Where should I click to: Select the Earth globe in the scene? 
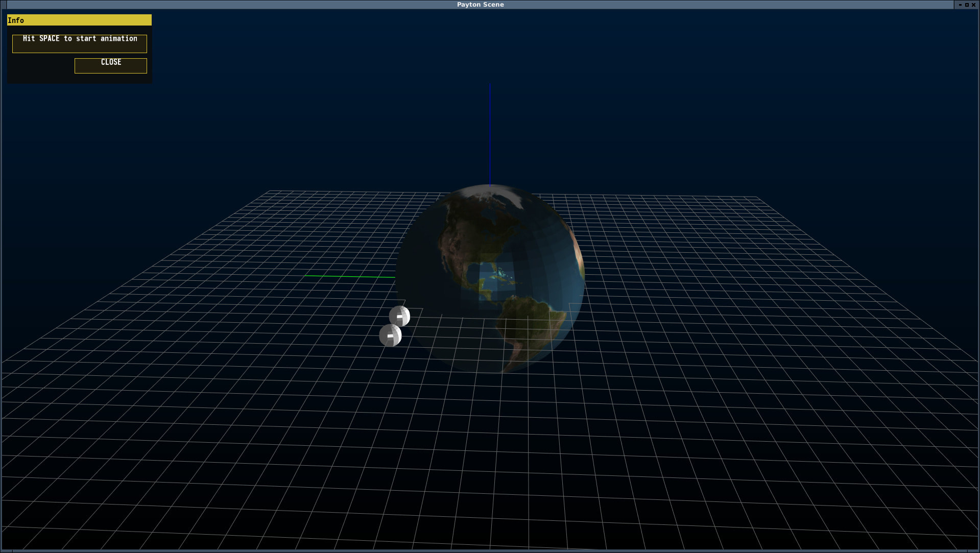pos(491,278)
